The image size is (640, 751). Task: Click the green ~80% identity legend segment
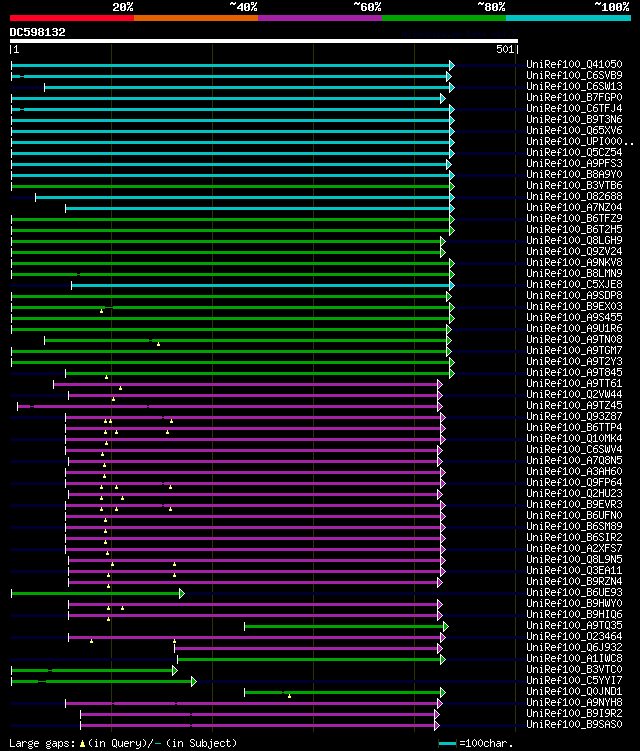pos(444,18)
